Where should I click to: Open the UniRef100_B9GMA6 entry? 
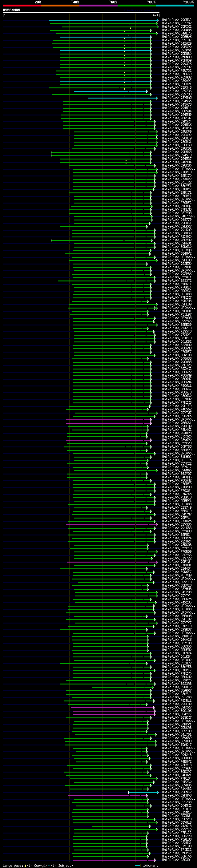pos(177,470)
